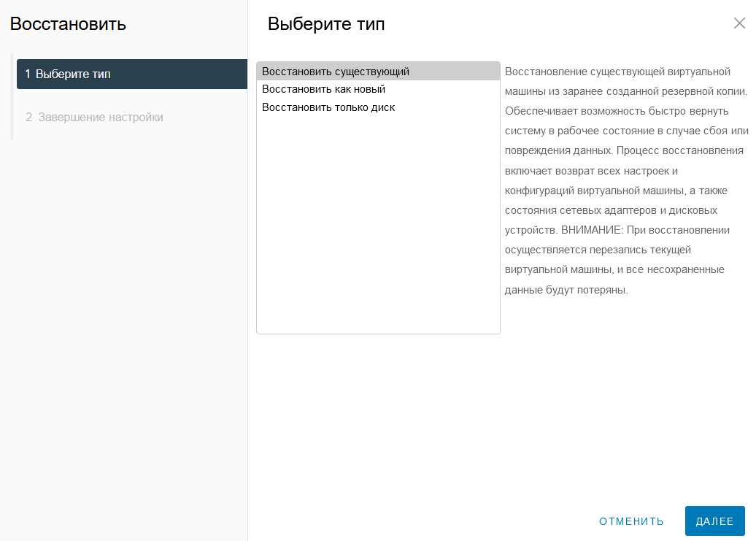The width and height of the screenshot is (756, 541).
Task: Click the vertical step progress bar in sidebar
Action: (12, 96)
